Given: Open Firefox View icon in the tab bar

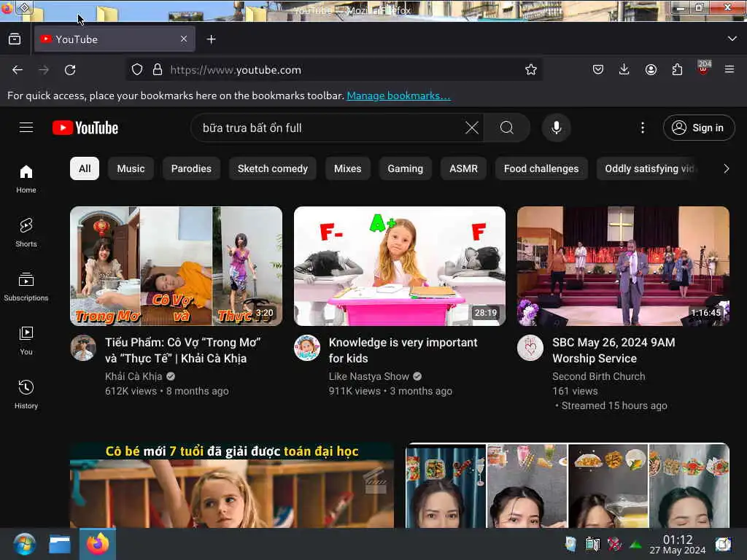Looking at the screenshot, I should 15,39.
